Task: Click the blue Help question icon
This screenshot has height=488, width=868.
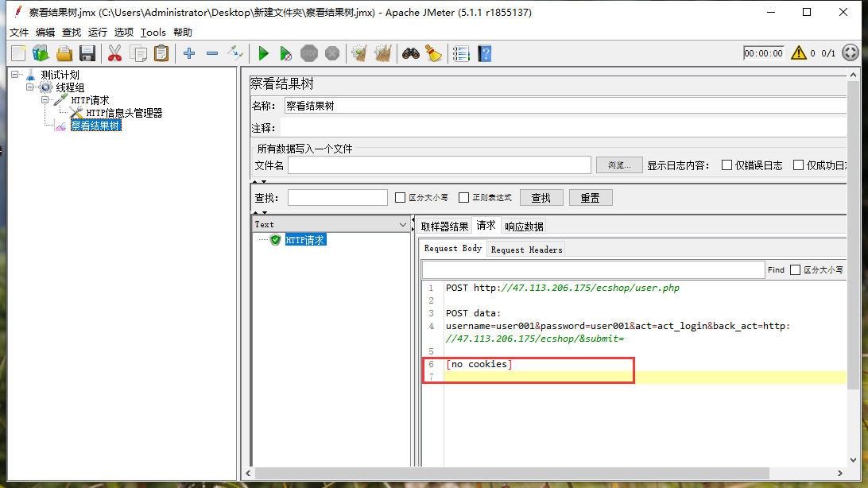Action: point(485,54)
